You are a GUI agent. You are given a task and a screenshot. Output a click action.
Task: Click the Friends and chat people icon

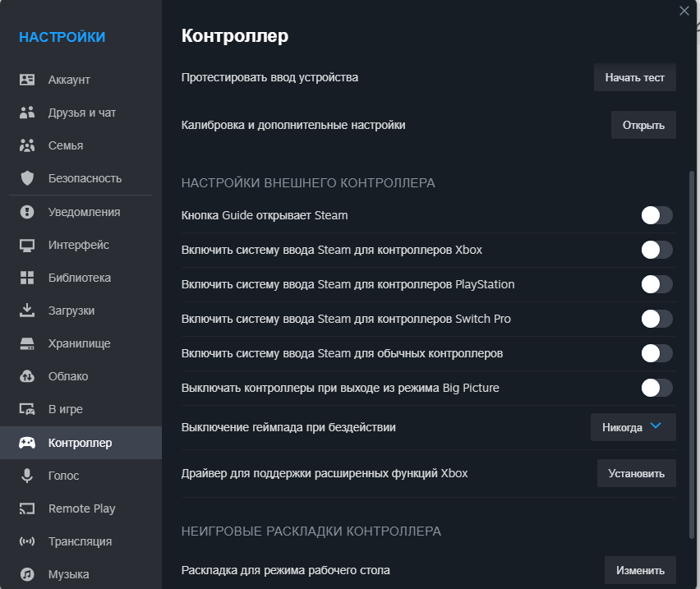[x=27, y=113]
